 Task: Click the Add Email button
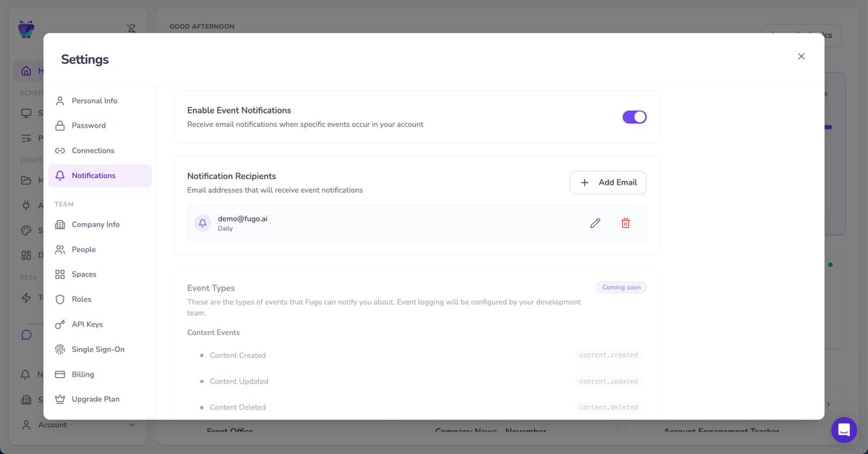click(608, 182)
